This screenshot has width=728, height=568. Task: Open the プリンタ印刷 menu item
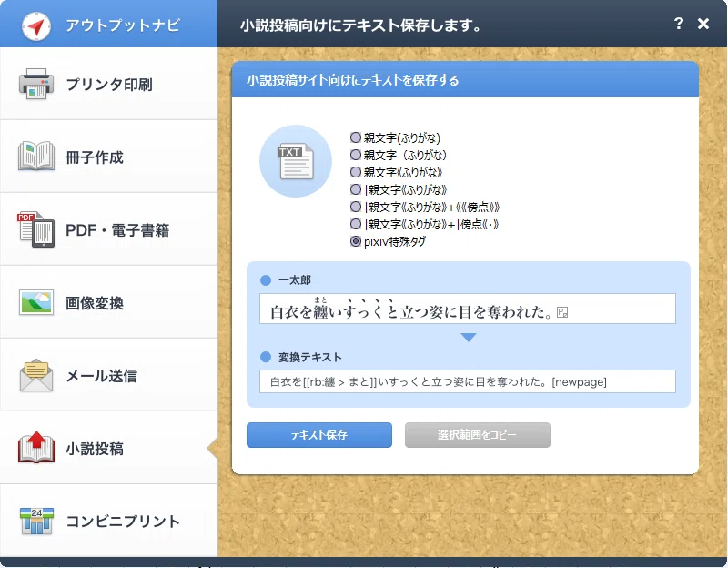[x=108, y=84]
